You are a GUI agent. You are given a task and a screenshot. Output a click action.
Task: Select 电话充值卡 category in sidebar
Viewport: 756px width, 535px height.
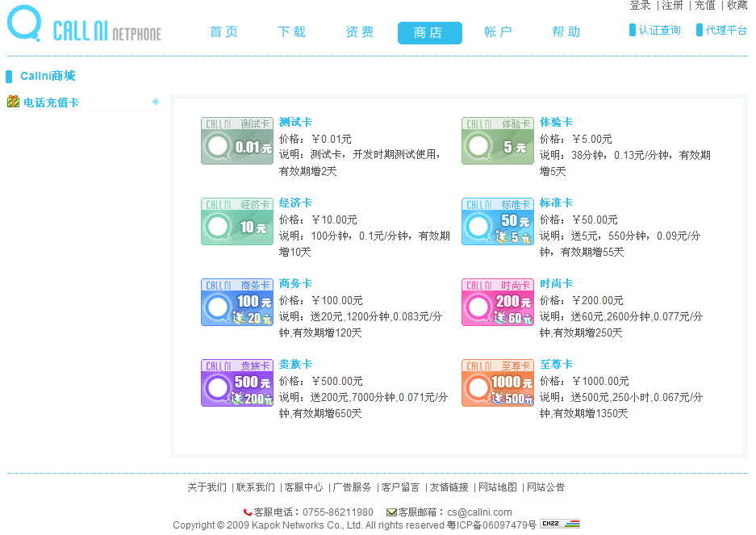pos(51,102)
